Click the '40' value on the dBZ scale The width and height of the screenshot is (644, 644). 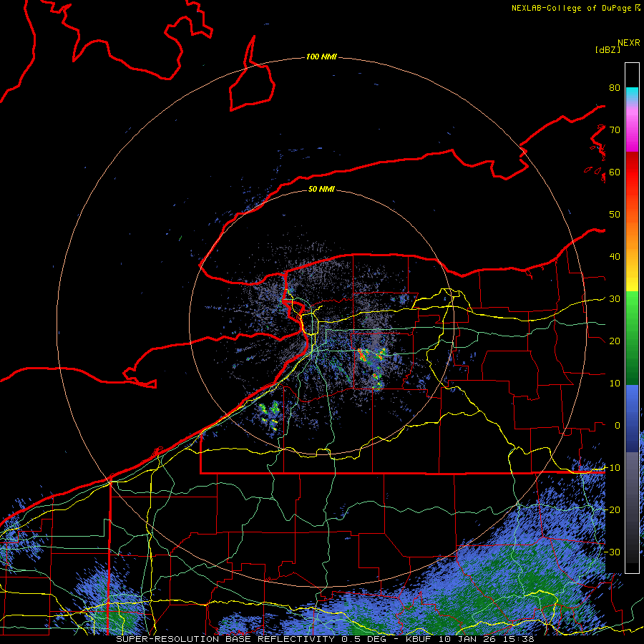click(x=615, y=257)
